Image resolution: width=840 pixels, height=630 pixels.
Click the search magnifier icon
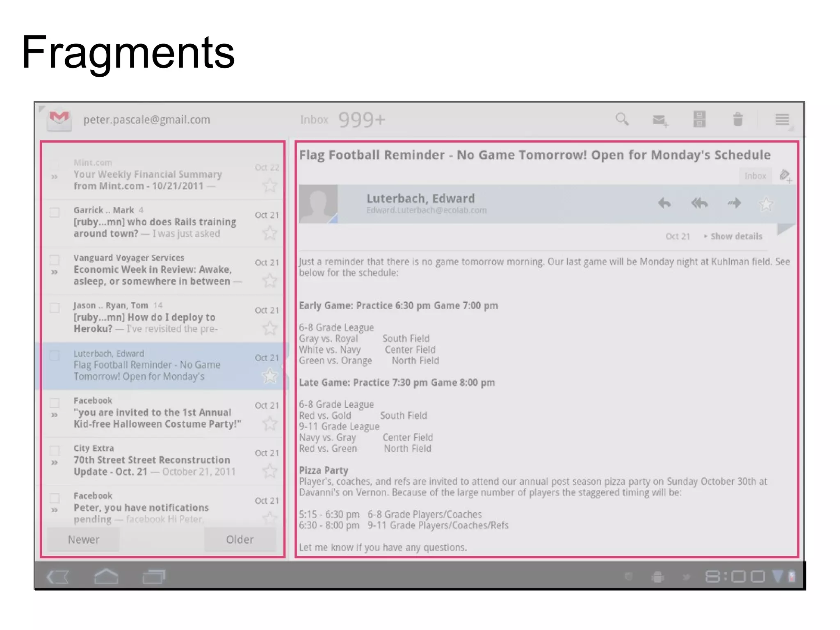tap(622, 119)
